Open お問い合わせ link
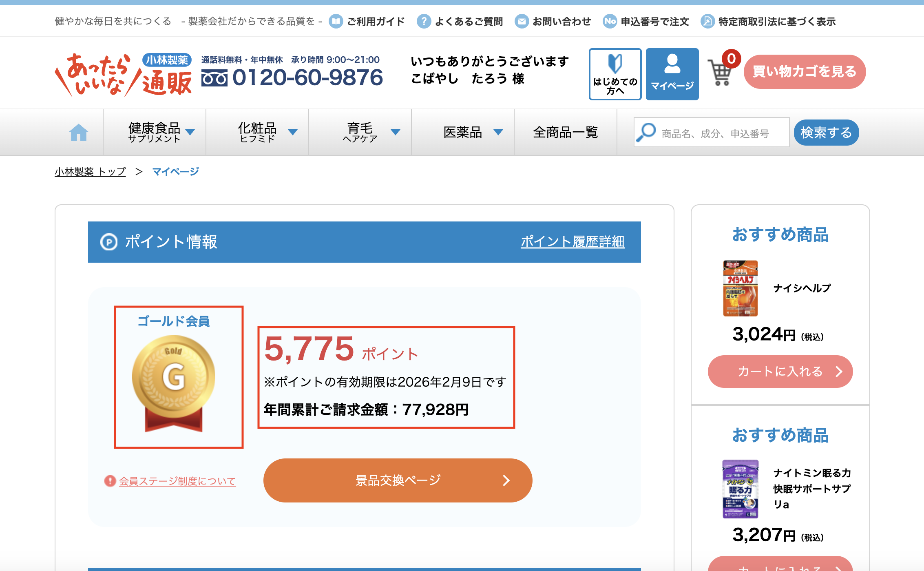Viewport: 924px width, 571px height. 561,21
